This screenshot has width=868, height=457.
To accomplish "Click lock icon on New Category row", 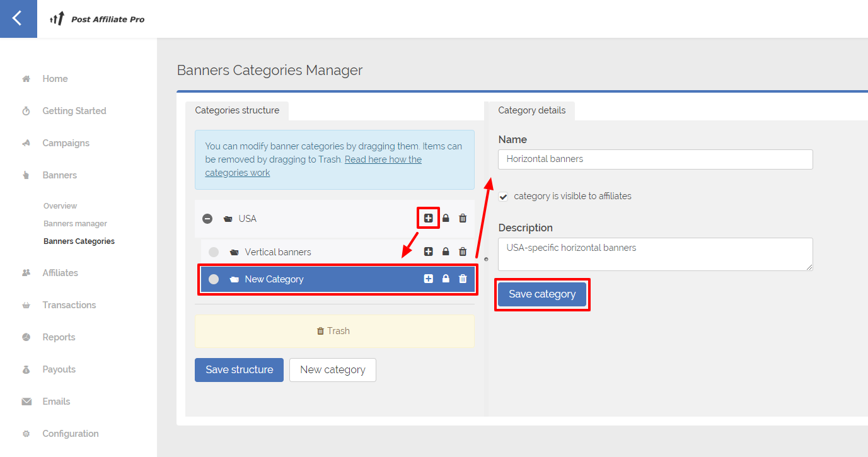I will tap(446, 279).
